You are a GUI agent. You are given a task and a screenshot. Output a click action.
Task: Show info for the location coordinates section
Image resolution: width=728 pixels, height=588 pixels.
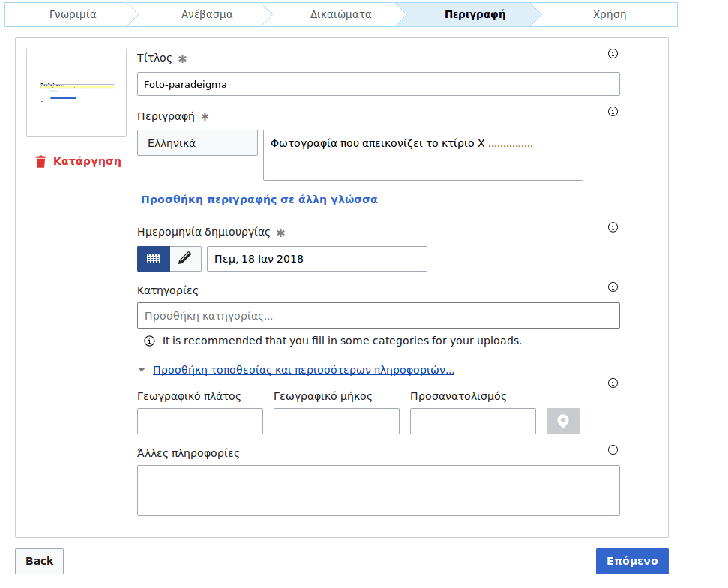(613, 383)
